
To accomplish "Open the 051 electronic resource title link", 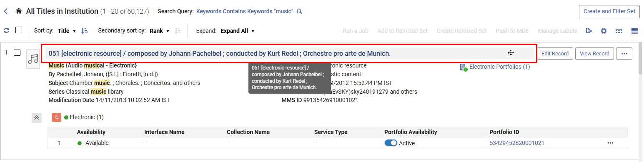I will [220, 53].
